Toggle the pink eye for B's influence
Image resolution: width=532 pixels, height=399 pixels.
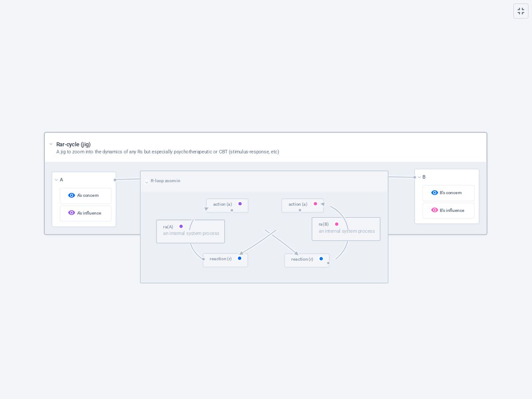(434, 211)
